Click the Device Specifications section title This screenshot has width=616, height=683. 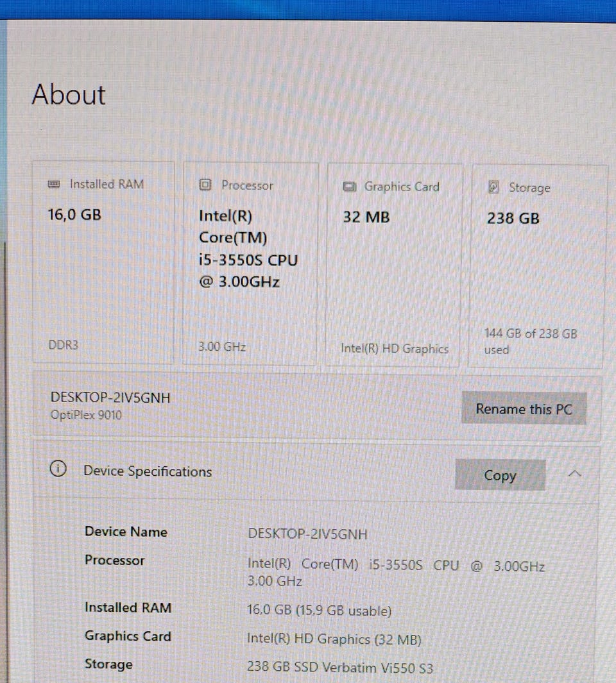(148, 471)
